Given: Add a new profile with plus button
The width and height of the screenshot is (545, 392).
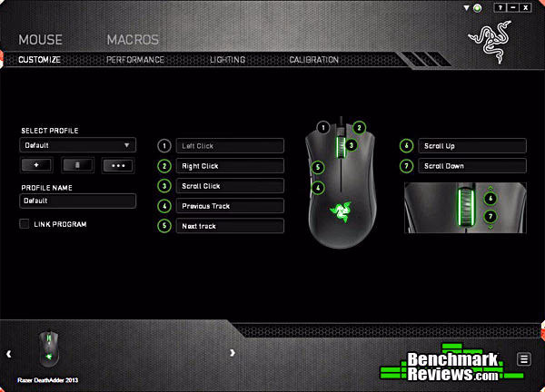Looking at the screenshot, I should [x=36, y=165].
